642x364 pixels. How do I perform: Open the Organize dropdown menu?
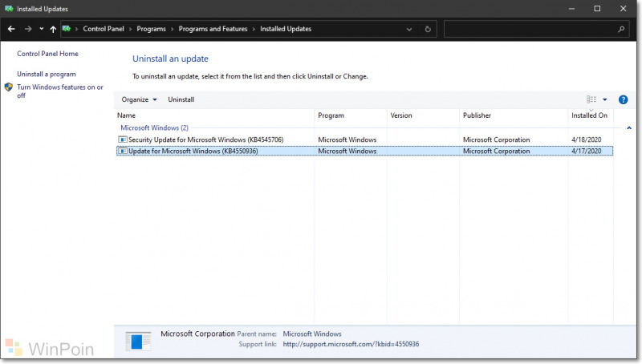tap(139, 99)
